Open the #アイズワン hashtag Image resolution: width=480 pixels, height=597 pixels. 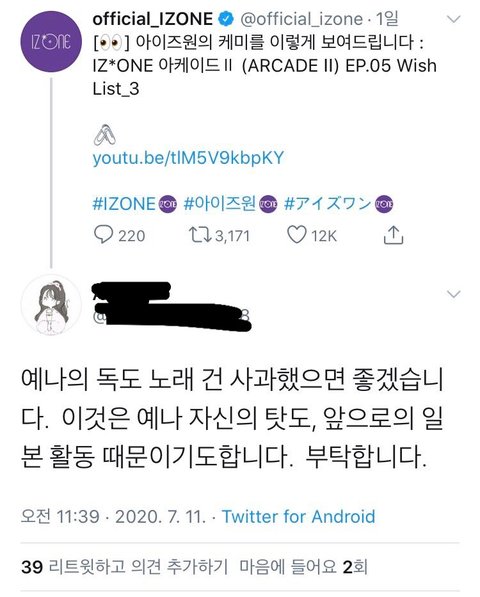point(328,204)
